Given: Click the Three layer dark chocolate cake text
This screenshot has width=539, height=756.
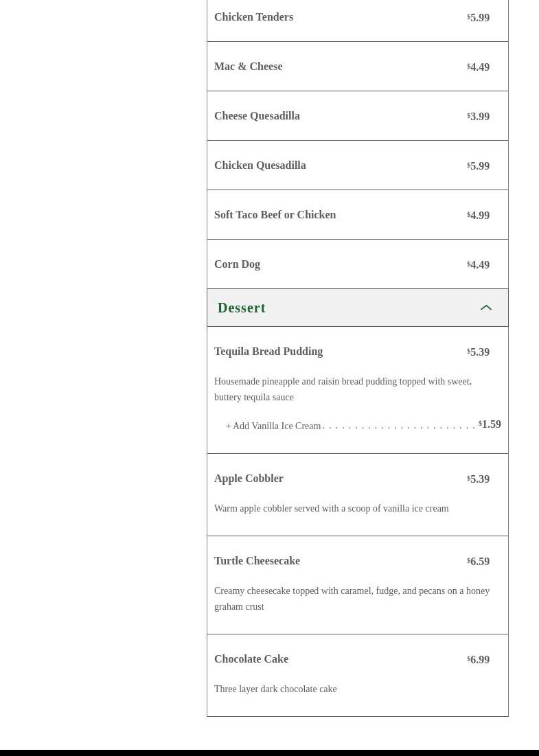Looking at the screenshot, I should coord(275,689).
